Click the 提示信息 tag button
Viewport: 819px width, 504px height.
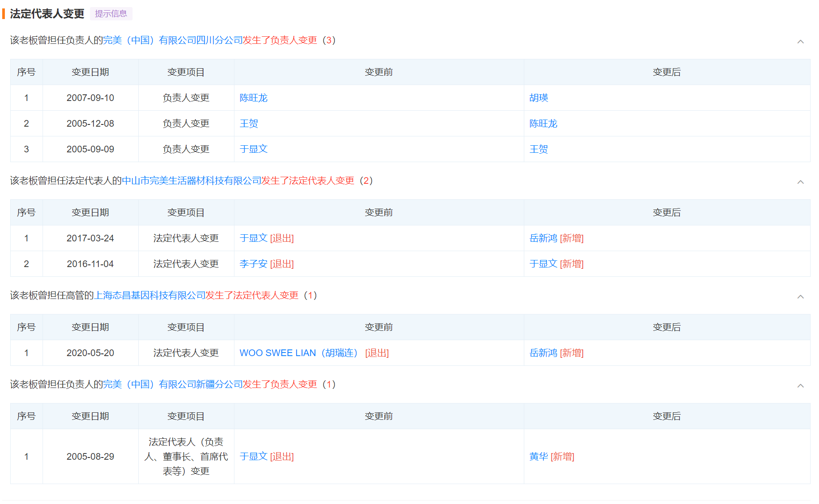[x=111, y=14]
